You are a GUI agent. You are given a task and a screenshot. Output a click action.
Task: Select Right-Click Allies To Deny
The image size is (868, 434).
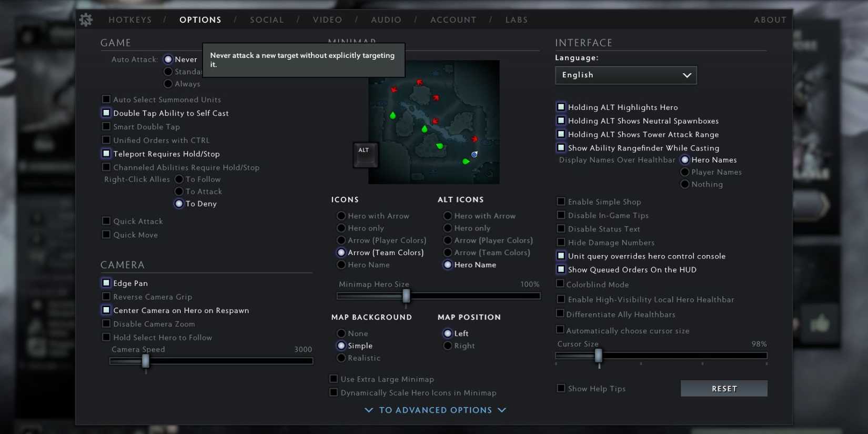pyautogui.click(x=179, y=204)
